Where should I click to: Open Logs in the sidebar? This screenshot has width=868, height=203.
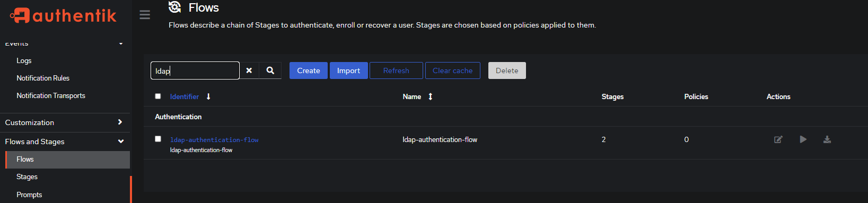tap(24, 60)
